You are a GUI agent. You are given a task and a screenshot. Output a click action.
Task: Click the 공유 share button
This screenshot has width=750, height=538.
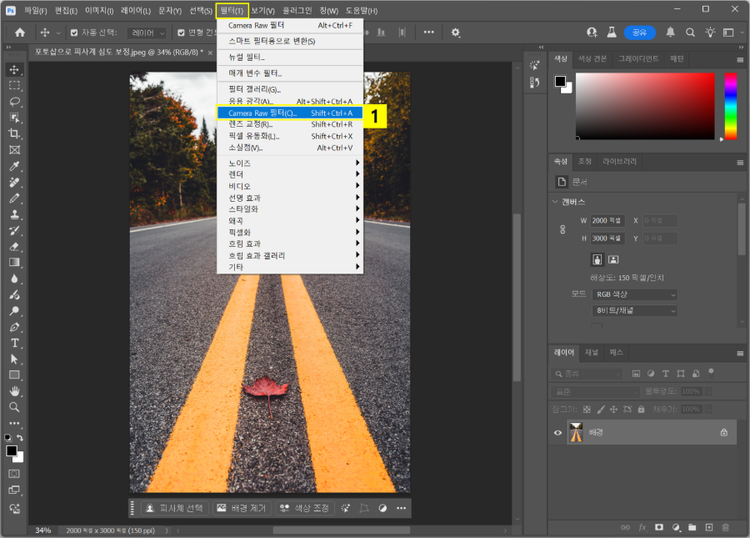pos(640,33)
